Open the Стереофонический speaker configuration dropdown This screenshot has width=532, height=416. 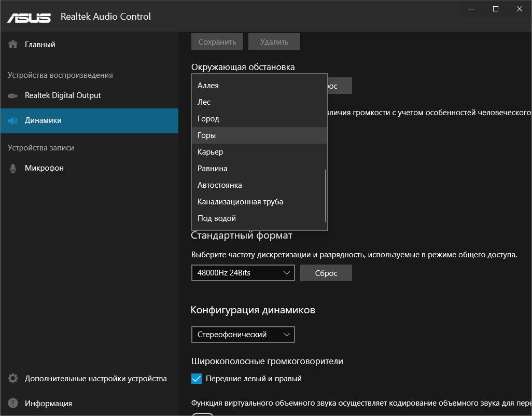point(243,335)
